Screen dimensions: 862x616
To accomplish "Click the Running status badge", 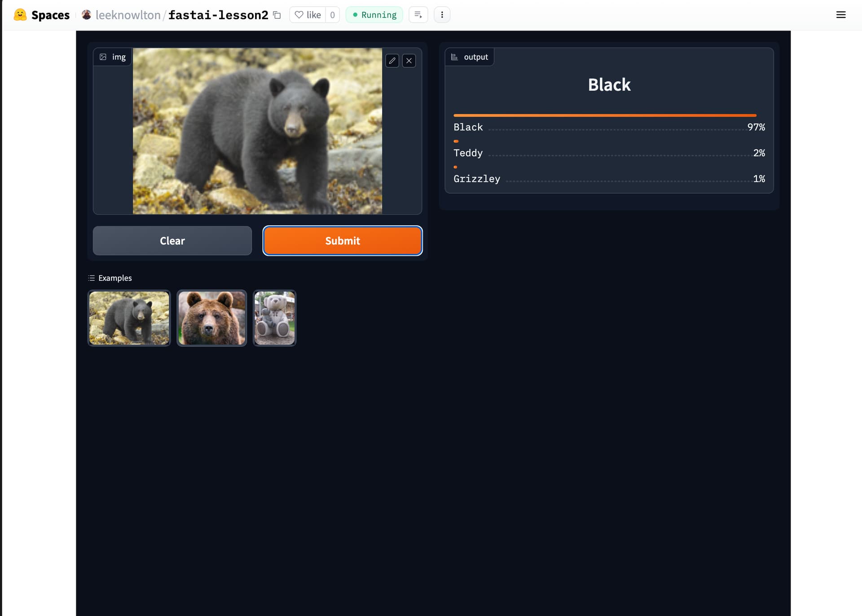I will pos(374,15).
